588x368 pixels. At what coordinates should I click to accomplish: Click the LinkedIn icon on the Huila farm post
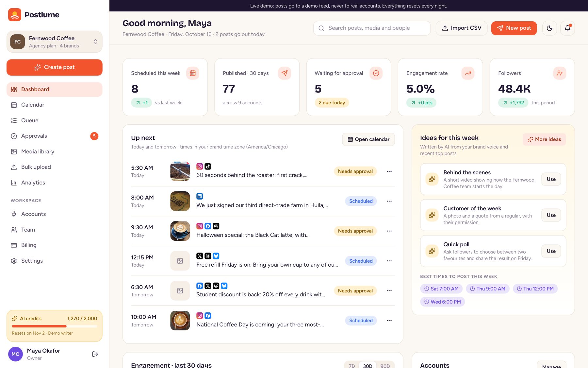click(x=200, y=196)
